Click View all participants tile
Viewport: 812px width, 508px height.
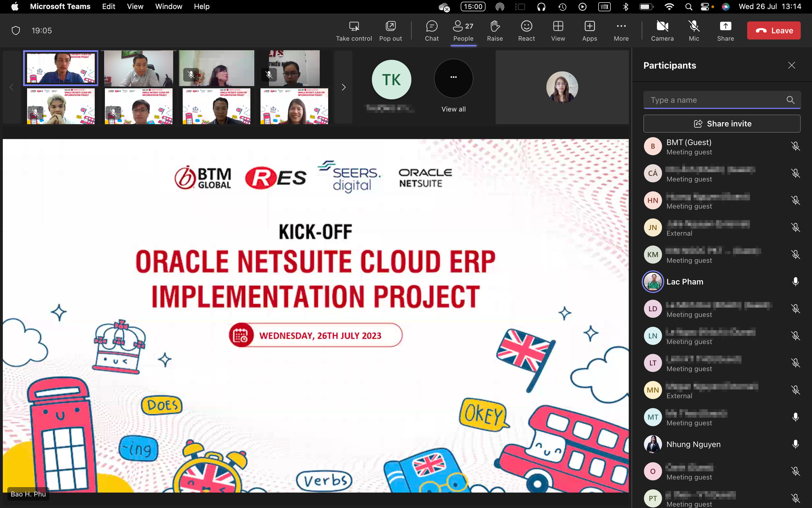[x=454, y=86]
